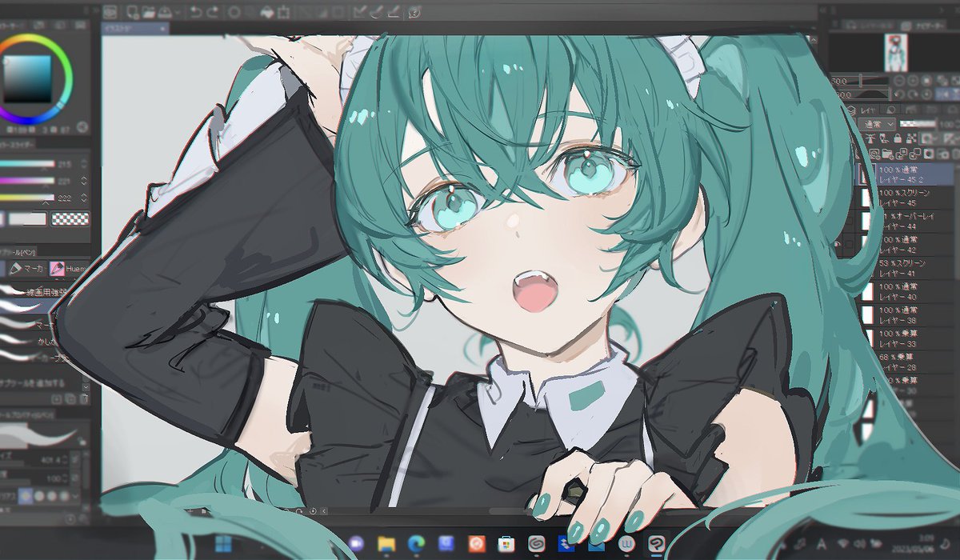Toggle the snap to grid icon
The image size is (960, 560).
click(x=393, y=12)
